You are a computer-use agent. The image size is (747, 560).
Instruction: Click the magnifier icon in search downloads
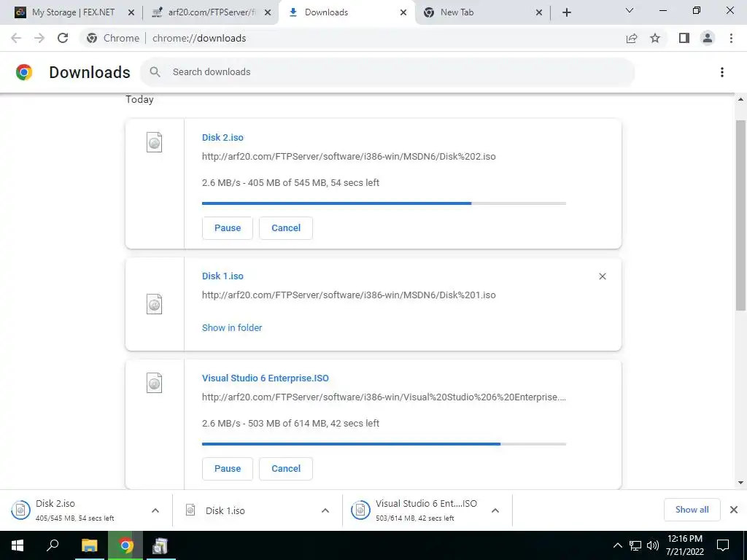[155, 72]
